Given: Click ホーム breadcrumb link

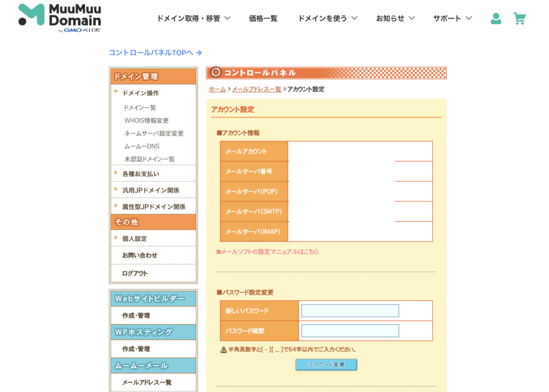Looking at the screenshot, I should pos(217,90).
